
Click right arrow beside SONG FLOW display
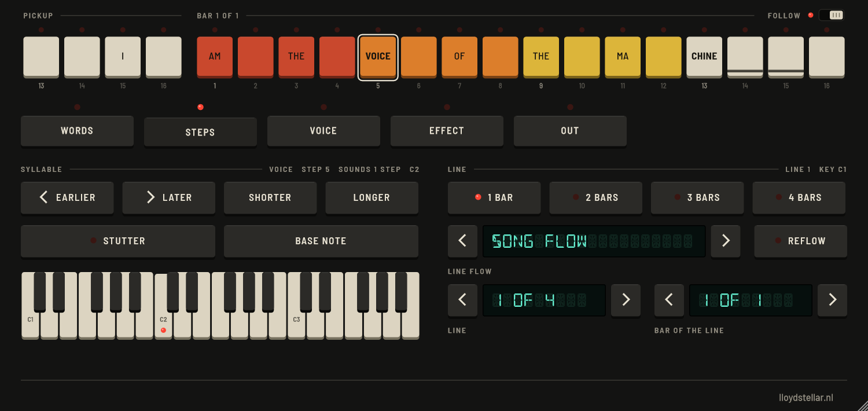click(x=726, y=241)
